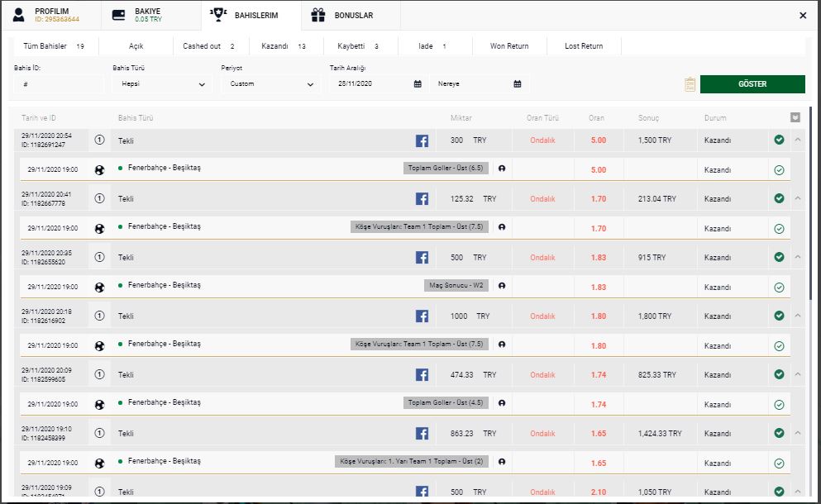The height and width of the screenshot is (504, 821).
Task: Click Facebook share icon for 125.32 TRY bet
Action: tap(422, 199)
